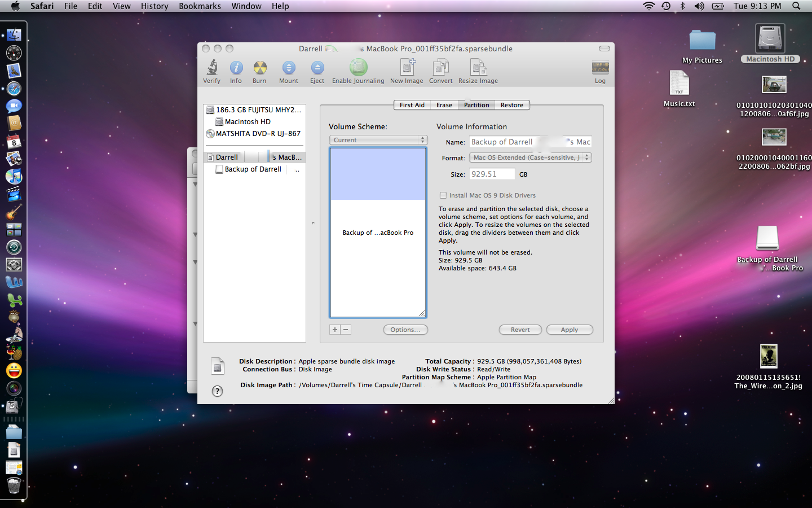Eject the selected disk image
Screen dimensions: 812x508
click(x=317, y=68)
